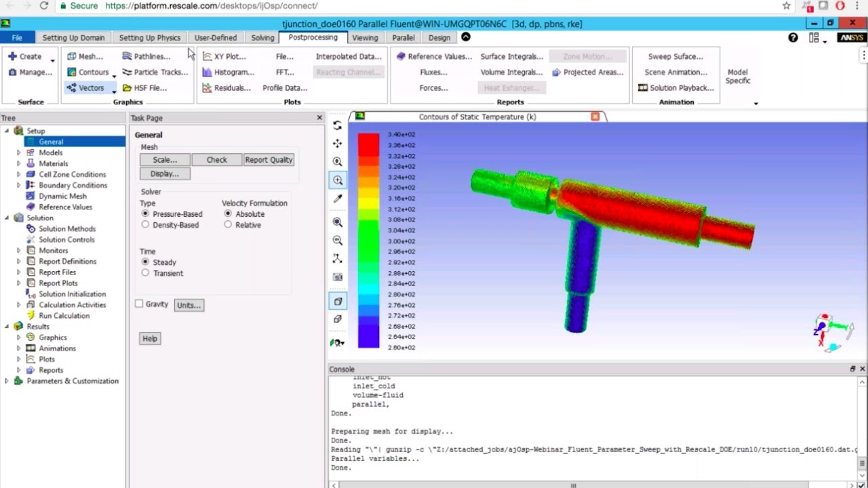
Task: Select the zoom to area magnifier tool
Action: [338, 180]
